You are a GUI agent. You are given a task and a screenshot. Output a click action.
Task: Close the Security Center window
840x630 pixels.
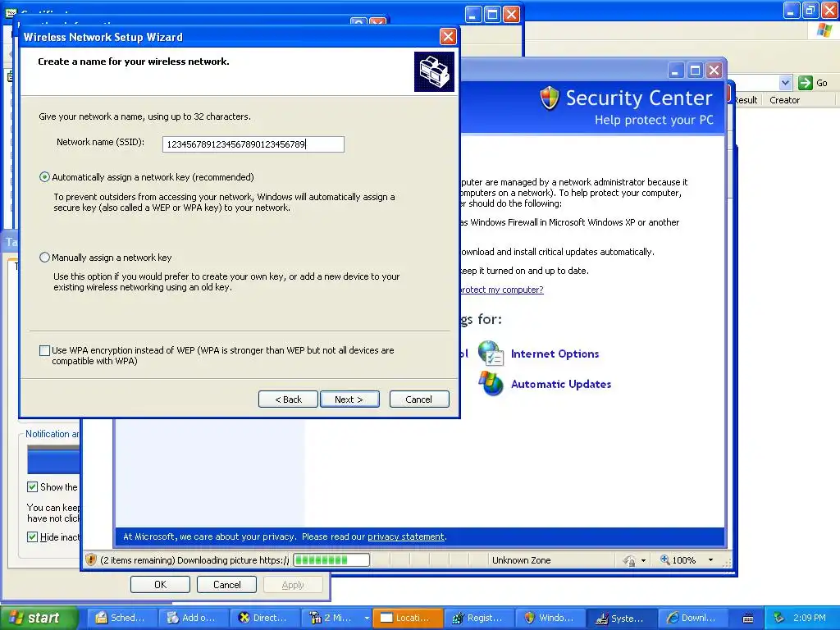[714, 71]
